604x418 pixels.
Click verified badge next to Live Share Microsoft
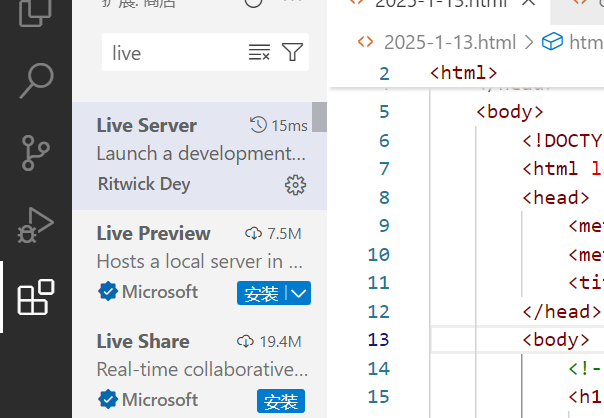pos(108,399)
